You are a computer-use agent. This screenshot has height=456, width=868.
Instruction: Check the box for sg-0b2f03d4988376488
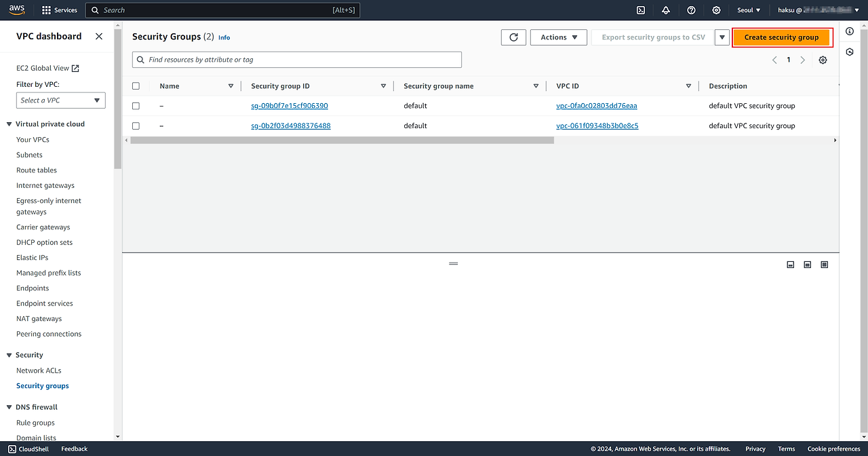click(136, 126)
